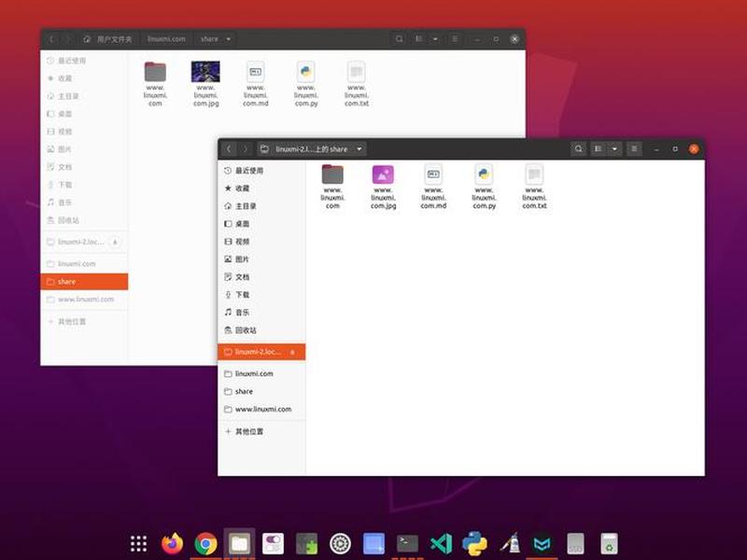
Task: Eject linuxmi-2.local mount in front window
Action: (292, 352)
